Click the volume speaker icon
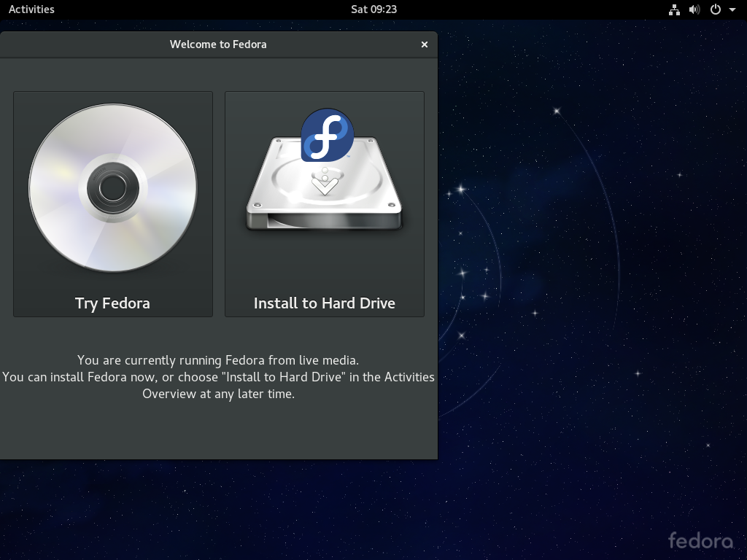The height and width of the screenshot is (560, 747). (694, 9)
